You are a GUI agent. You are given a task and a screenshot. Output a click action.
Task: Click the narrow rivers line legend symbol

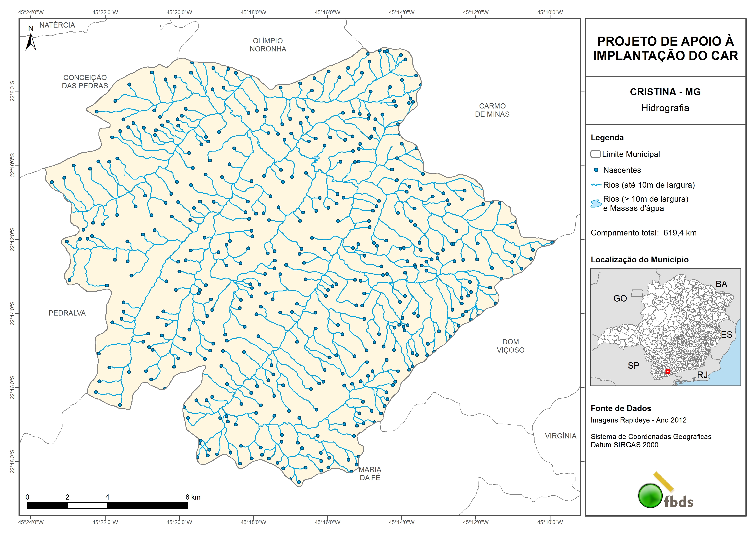596,185
